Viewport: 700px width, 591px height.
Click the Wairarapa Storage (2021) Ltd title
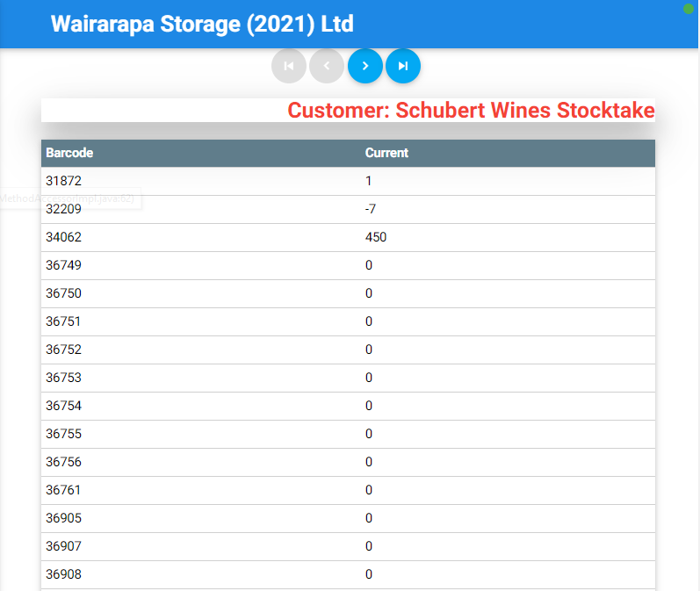[202, 24]
